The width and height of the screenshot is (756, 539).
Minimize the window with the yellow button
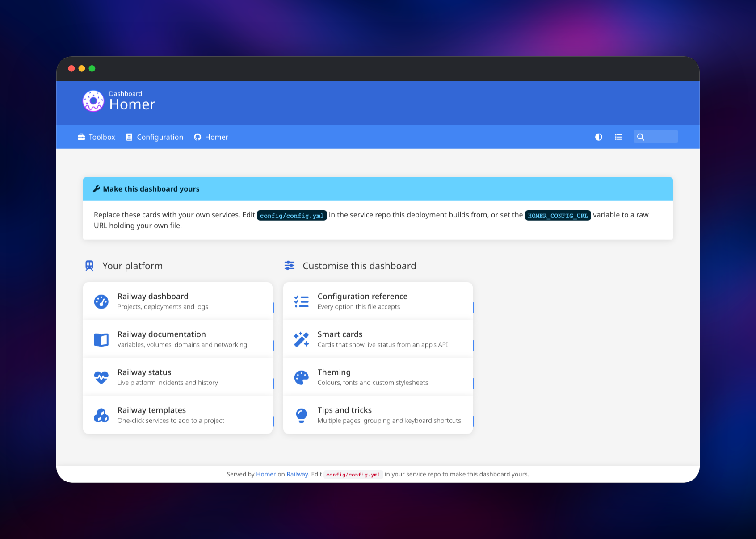pos(82,68)
